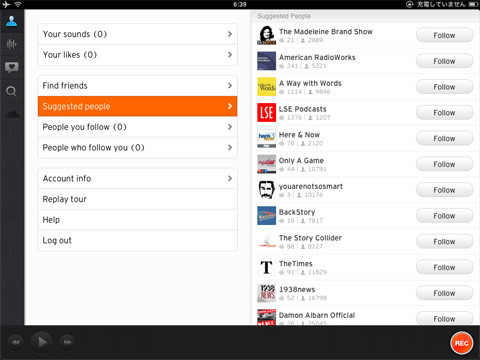Screen dimensions: 480x360
Task: Tap chevron on Find friends row
Action: [230, 86]
